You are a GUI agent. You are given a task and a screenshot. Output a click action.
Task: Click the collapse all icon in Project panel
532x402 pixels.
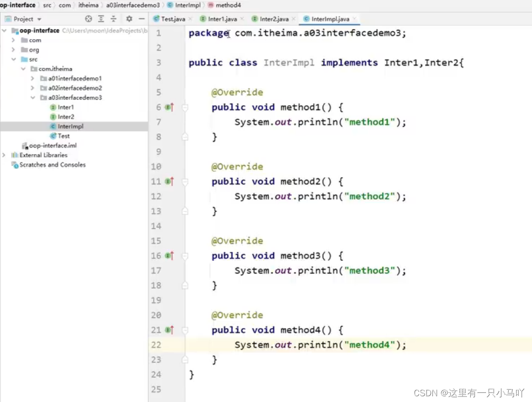113,19
